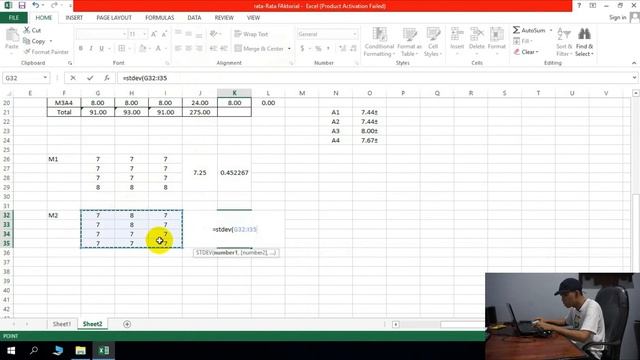Image resolution: width=640 pixels, height=360 pixels.
Task: Open Windows Start button
Action: pos(11,351)
